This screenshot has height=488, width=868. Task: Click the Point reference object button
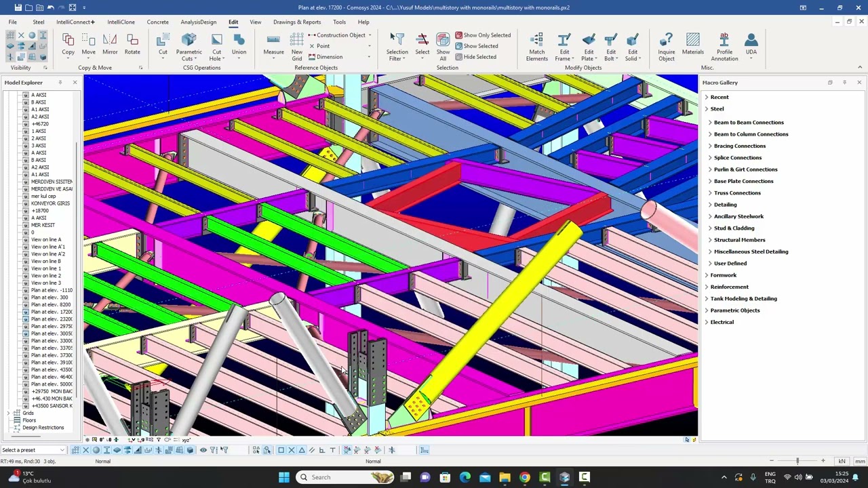point(319,46)
